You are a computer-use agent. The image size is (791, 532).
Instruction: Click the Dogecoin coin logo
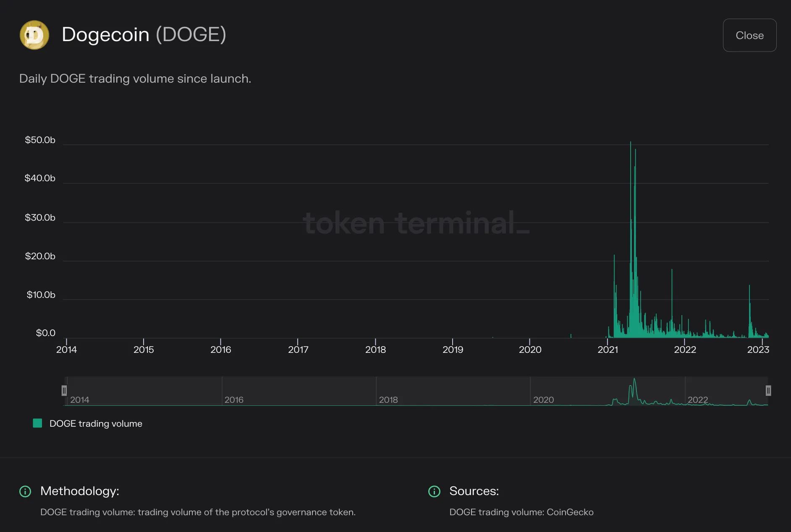point(34,35)
